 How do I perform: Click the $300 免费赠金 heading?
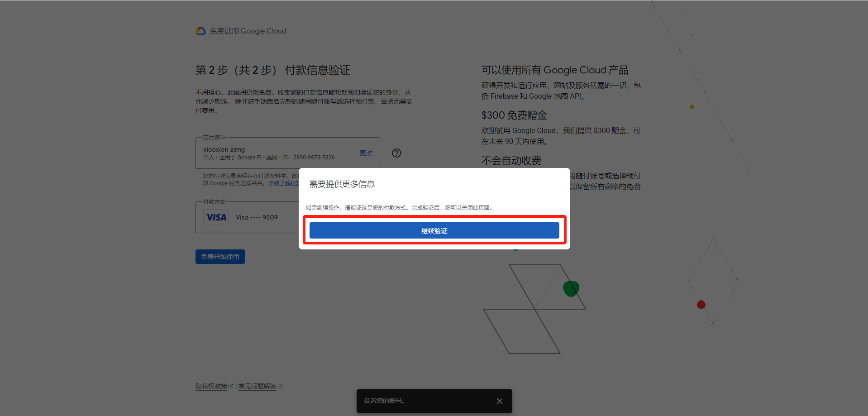(x=514, y=115)
